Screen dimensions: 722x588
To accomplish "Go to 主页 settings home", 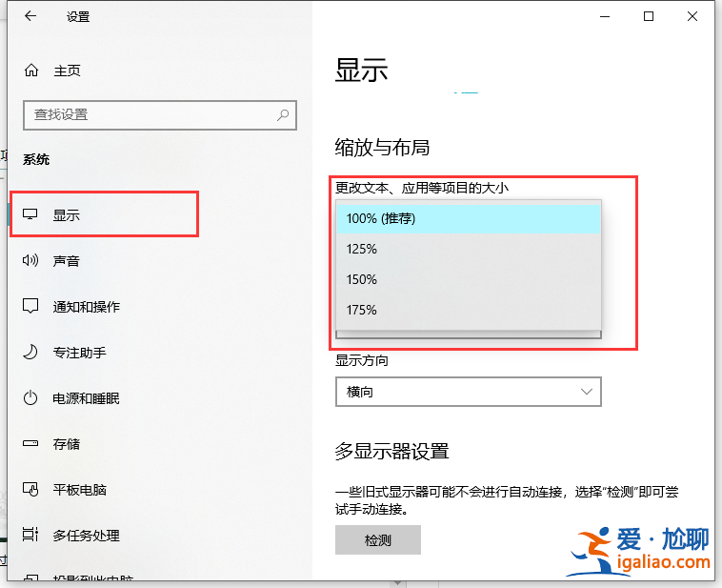I will point(67,71).
